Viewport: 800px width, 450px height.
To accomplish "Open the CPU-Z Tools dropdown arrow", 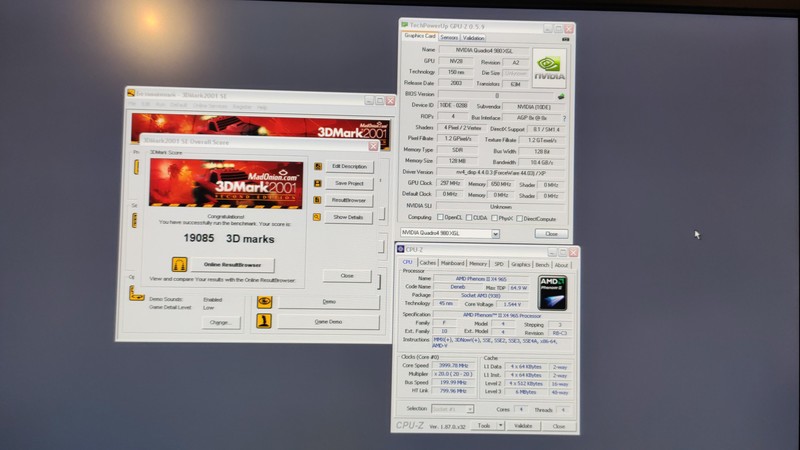I will coord(501,426).
